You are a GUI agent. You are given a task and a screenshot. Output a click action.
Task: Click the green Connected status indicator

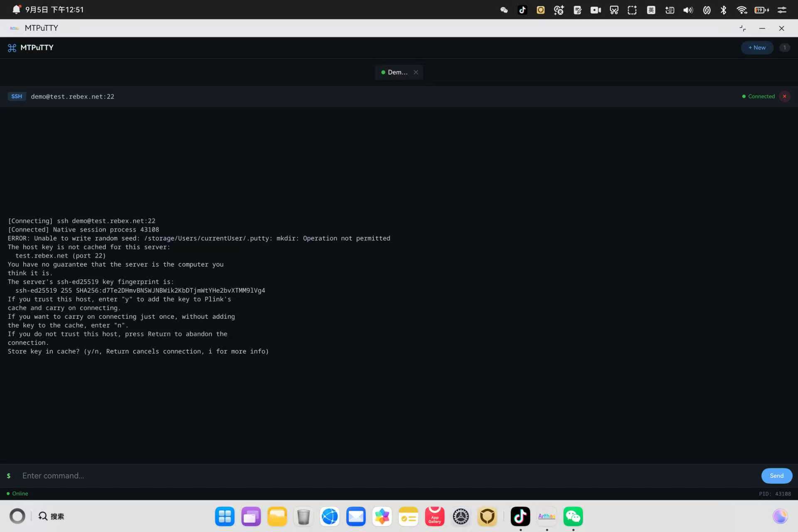[x=759, y=96]
